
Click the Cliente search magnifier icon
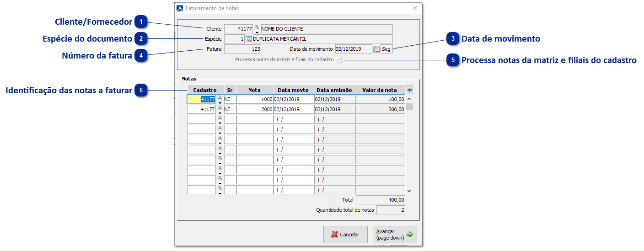(257, 28)
